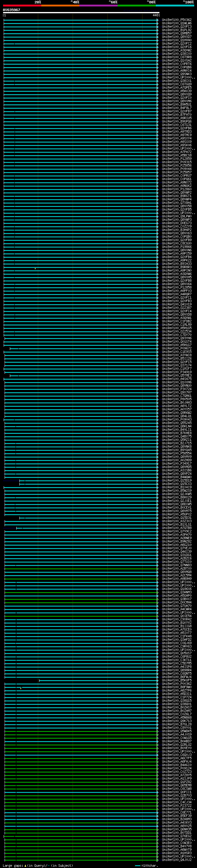The width and height of the screenshot is (197, 868).
Task: Click UniRef100_Q0PII1 label
Action: (177, 792)
